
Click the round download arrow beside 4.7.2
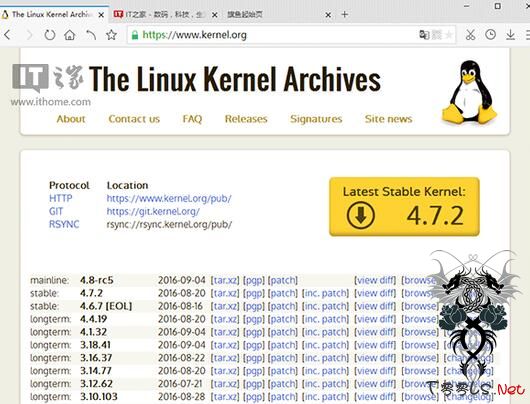360,215
